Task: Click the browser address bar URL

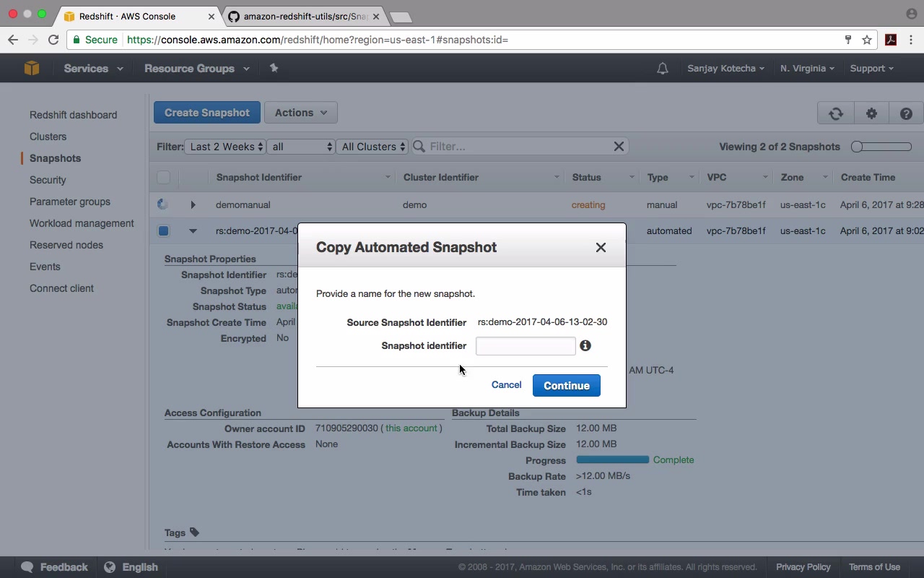Action: (x=318, y=40)
